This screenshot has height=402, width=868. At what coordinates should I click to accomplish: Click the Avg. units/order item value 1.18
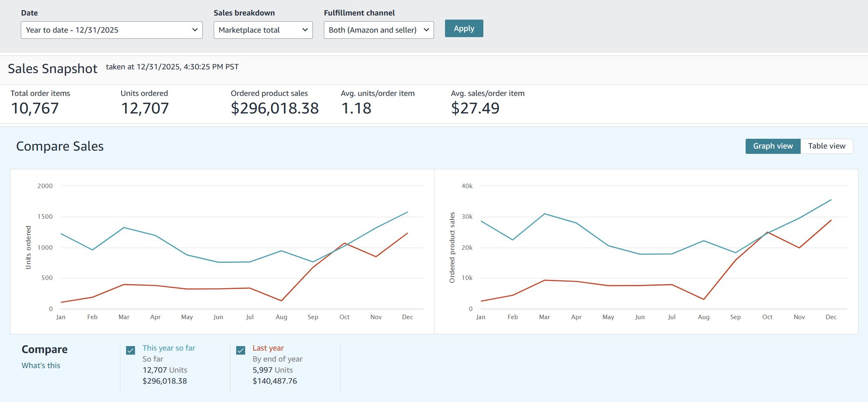tap(356, 108)
